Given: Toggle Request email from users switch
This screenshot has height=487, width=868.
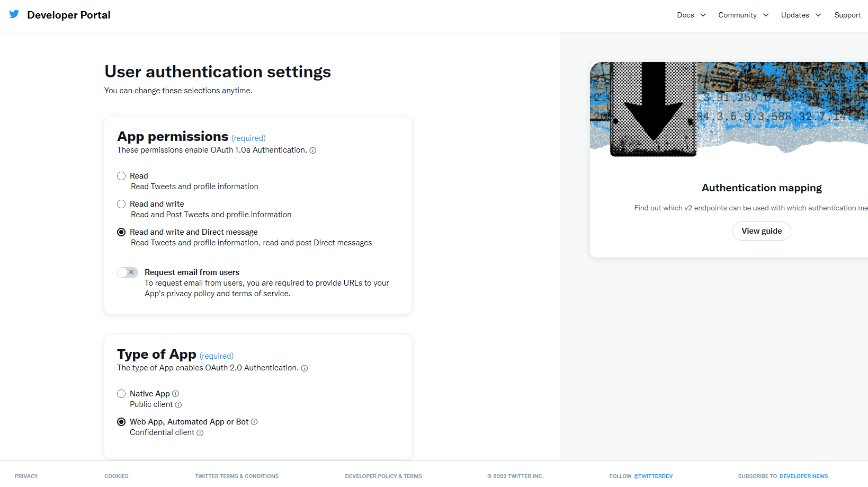Looking at the screenshot, I should (x=128, y=272).
